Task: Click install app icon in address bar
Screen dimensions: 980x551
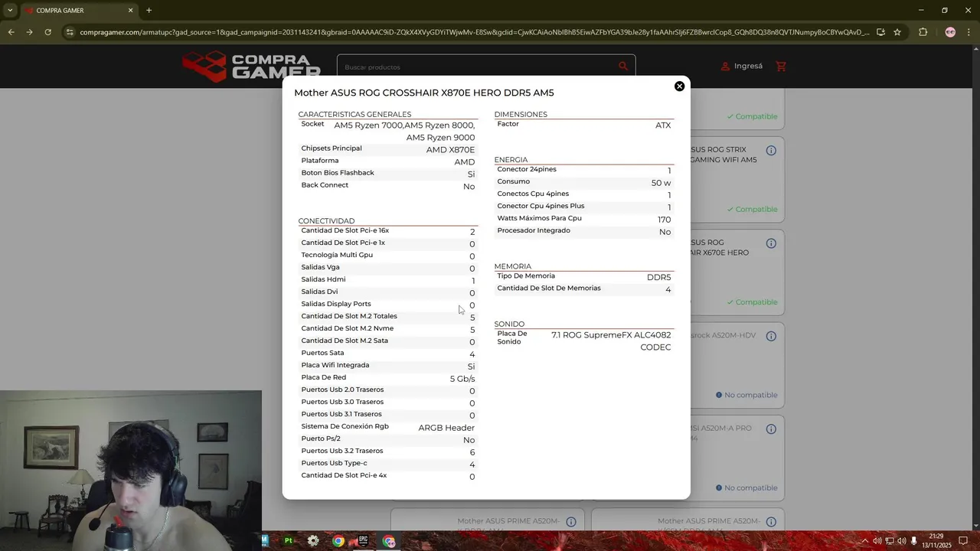Action: pyautogui.click(x=880, y=32)
